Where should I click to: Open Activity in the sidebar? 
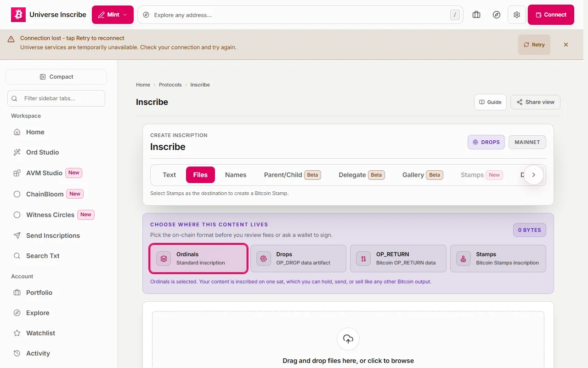[59, 353]
